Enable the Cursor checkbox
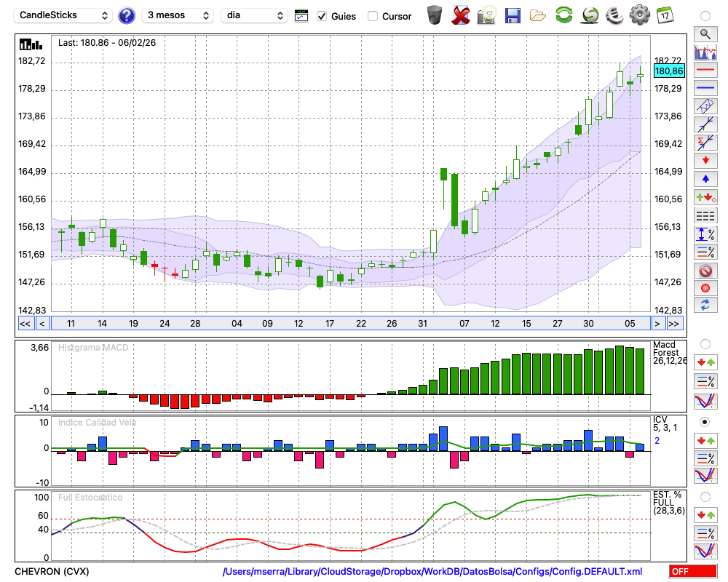 pos(373,16)
